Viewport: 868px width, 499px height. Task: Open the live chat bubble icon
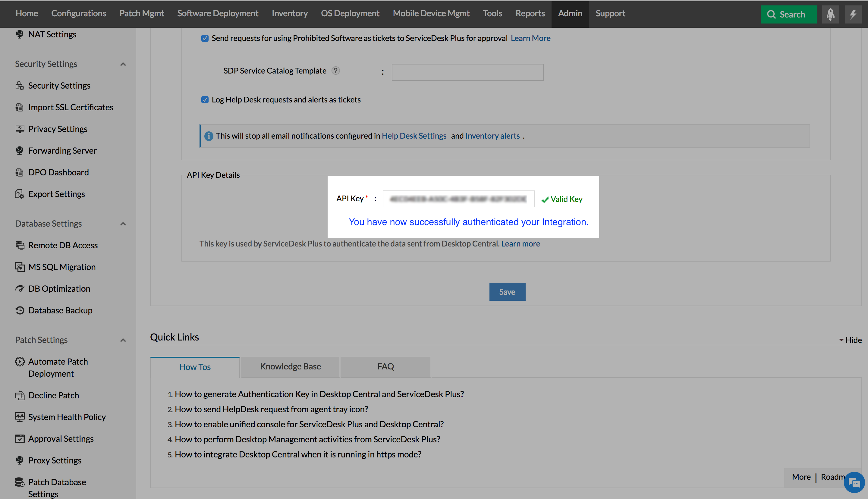click(x=854, y=482)
